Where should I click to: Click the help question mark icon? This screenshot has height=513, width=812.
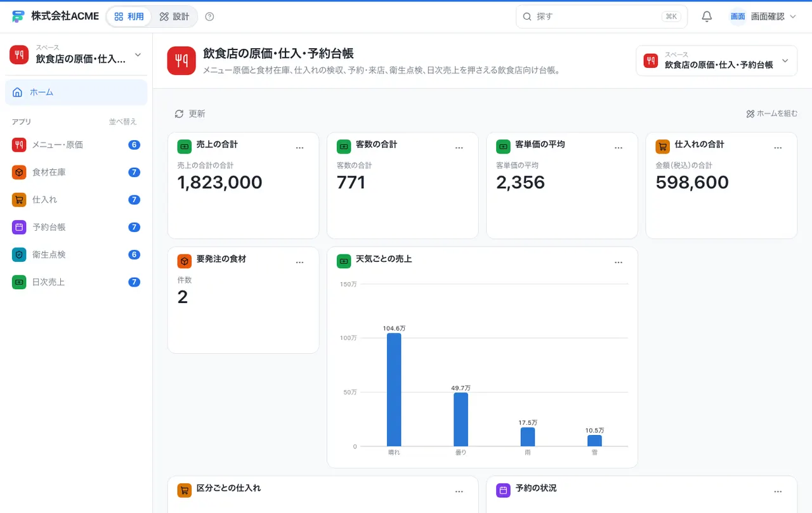point(210,16)
